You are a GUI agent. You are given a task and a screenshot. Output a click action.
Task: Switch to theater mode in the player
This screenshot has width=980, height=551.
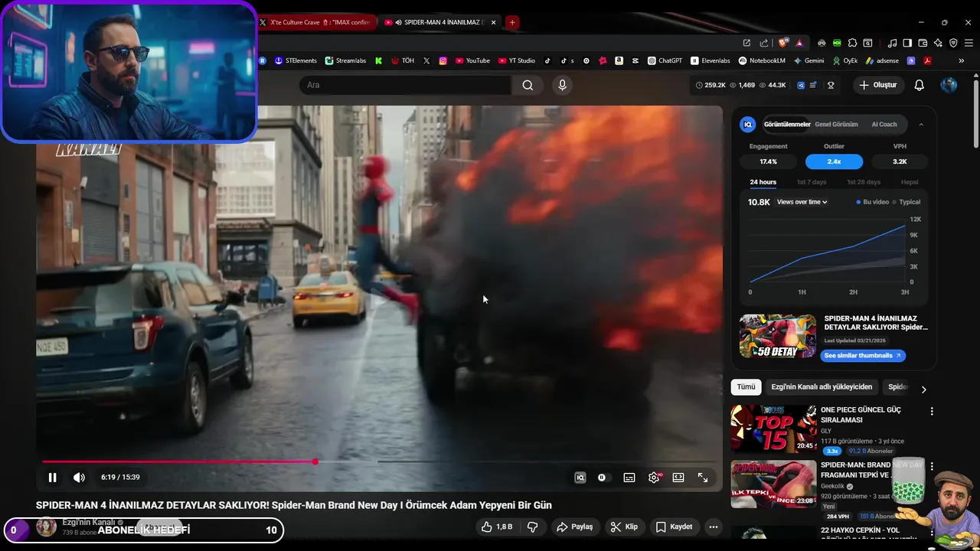tap(678, 478)
